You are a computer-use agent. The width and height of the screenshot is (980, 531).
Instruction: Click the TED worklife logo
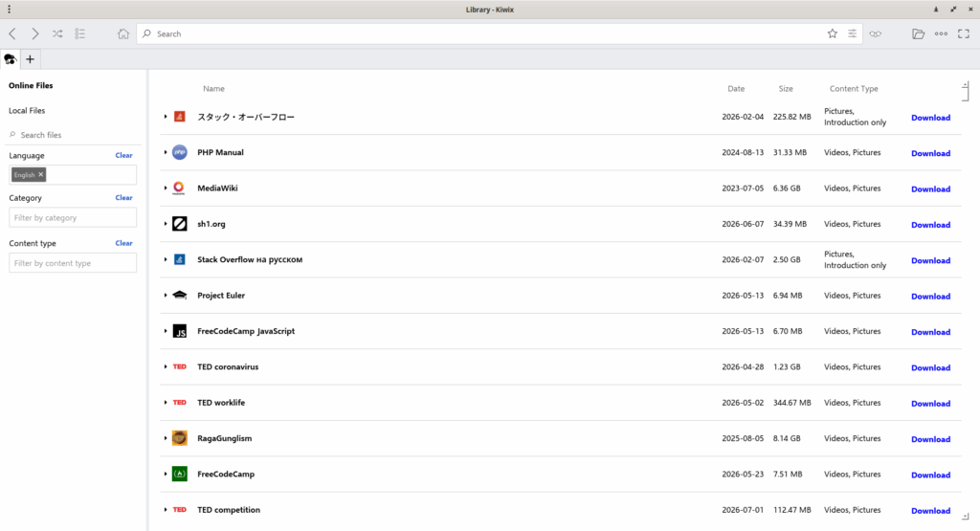coord(179,402)
